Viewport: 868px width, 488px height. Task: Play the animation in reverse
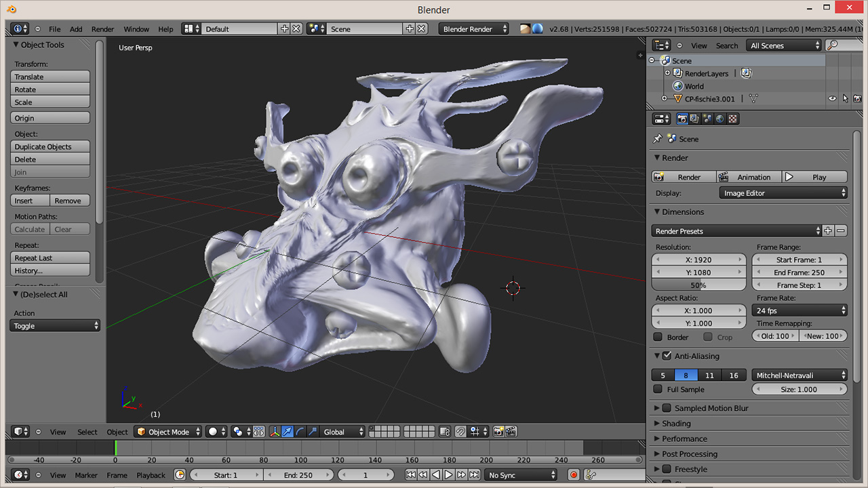pyautogui.click(x=436, y=475)
